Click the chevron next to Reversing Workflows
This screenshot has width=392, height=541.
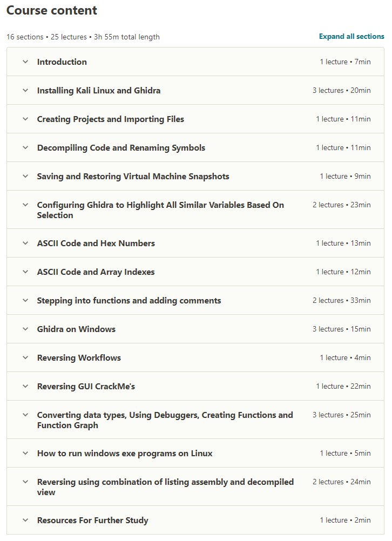[x=25, y=358]
